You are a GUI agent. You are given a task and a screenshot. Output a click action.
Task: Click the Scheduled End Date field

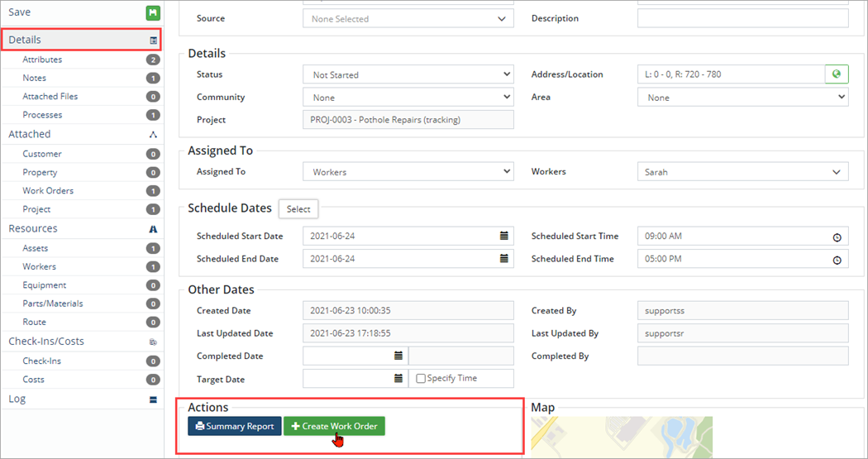[x=408, y=259]
